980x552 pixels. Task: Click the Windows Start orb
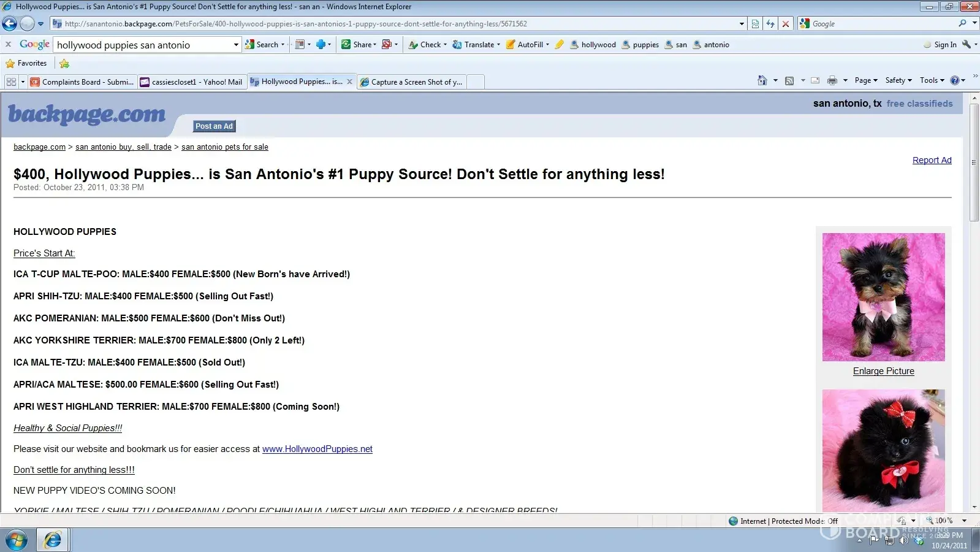(x=17, y=540)
